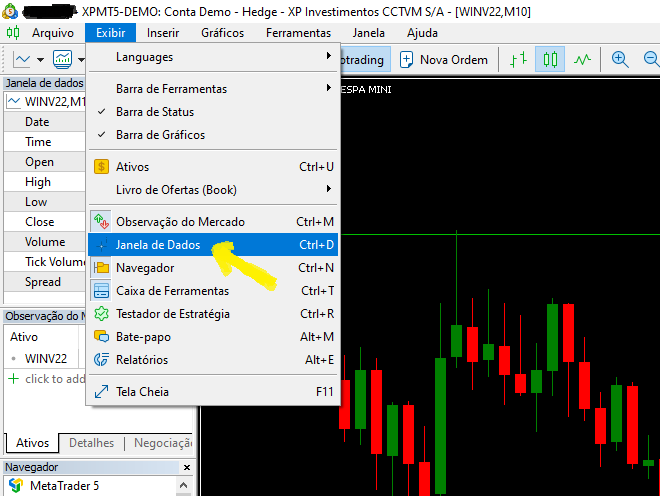Open the line chart icon dropdown arrow
The width and height of the screenshot is (660, 496).
click(x=40, y=60)
